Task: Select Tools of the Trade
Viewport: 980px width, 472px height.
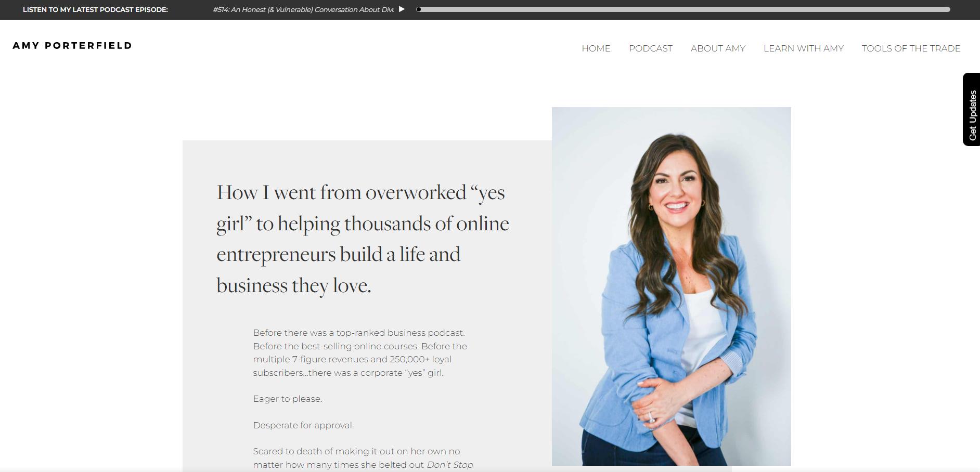Action: pos(911,48)
